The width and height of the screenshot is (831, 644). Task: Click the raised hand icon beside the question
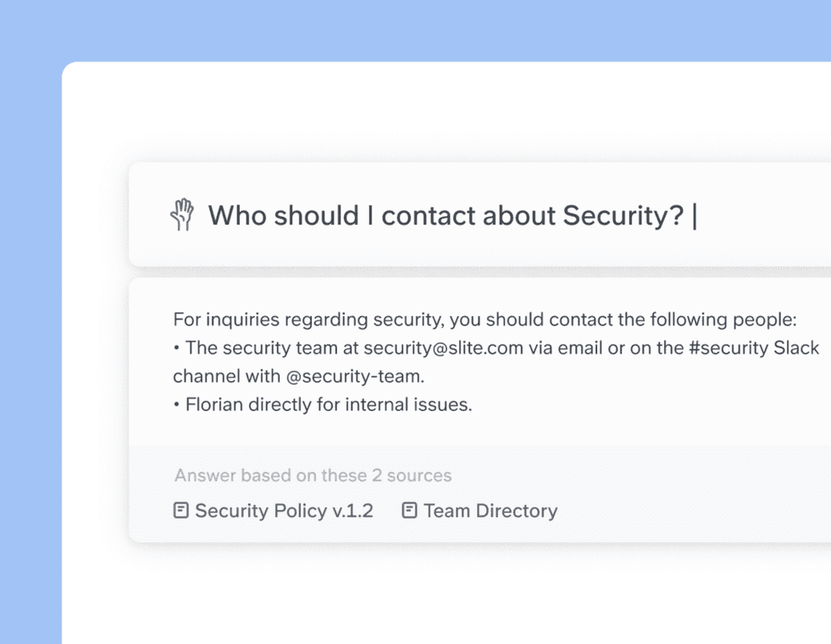182,215
